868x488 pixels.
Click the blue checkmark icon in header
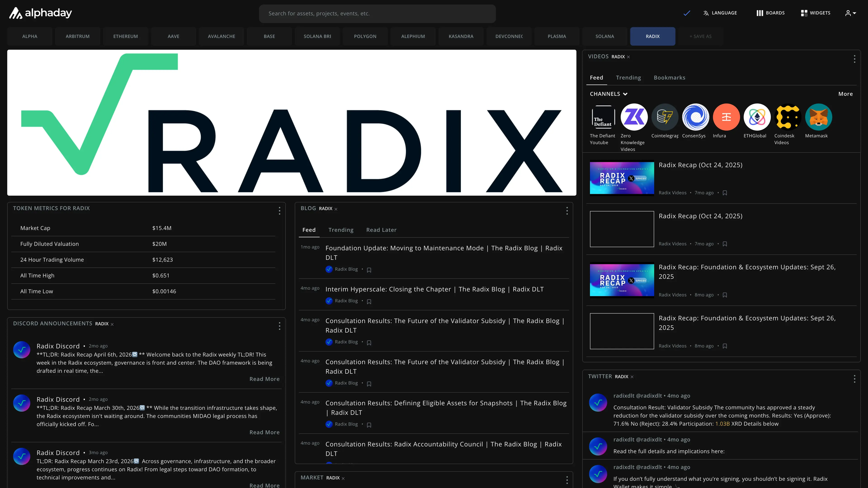click(687, 13)
